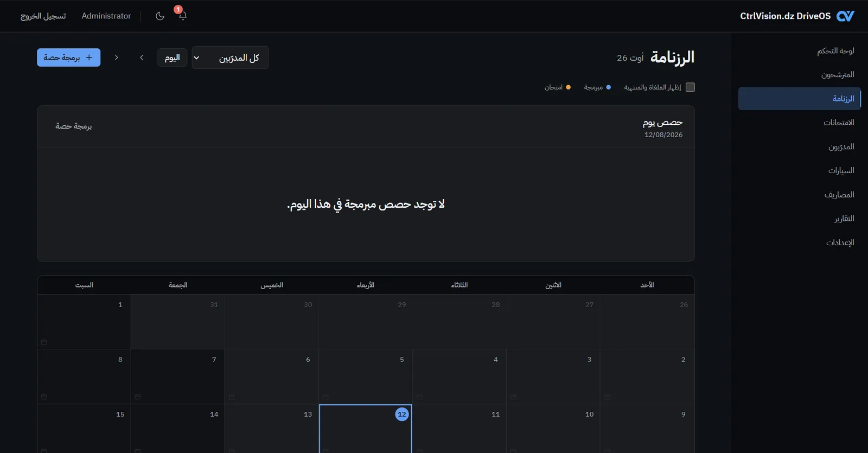Viewport: 868px width, 453px height.
Task: Select day 10 in the calendar grid
Action: (x=553, y=429)
